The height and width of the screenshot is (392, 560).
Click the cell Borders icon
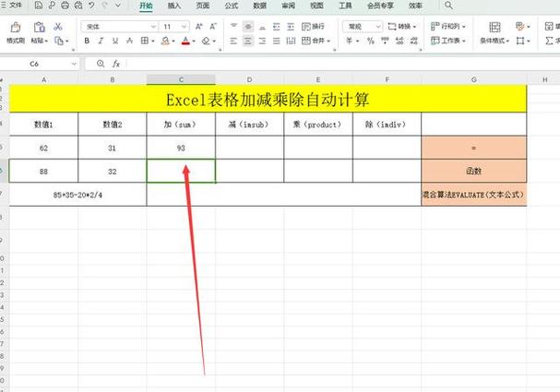[x=144, y=41]
